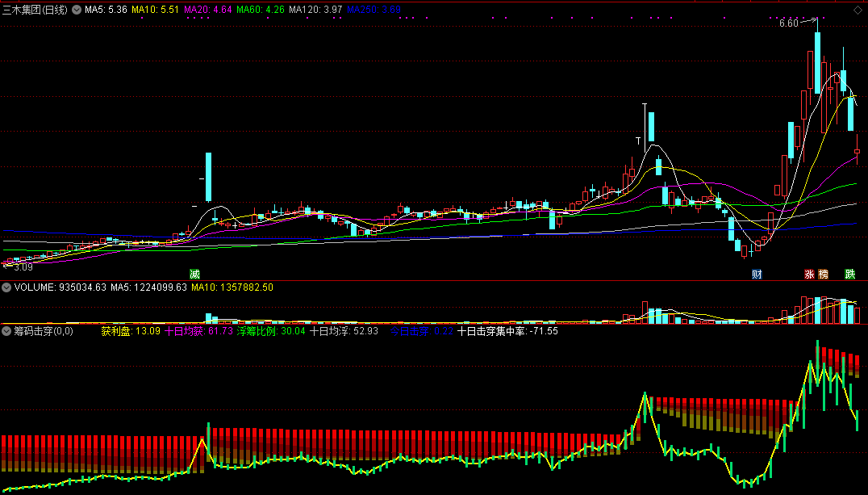
Task: Expand the 筹码击穿 indicator dropdown arrow
Action: pyautogui.click(x=6, y=331)
